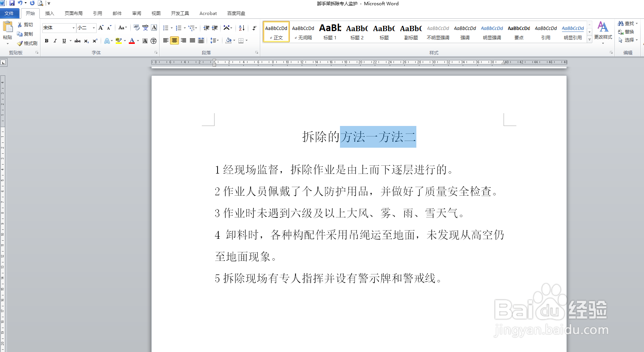This screenshot has height=352, width=644.
Task: Apply text highlight color icon
Action: [119, 41]
